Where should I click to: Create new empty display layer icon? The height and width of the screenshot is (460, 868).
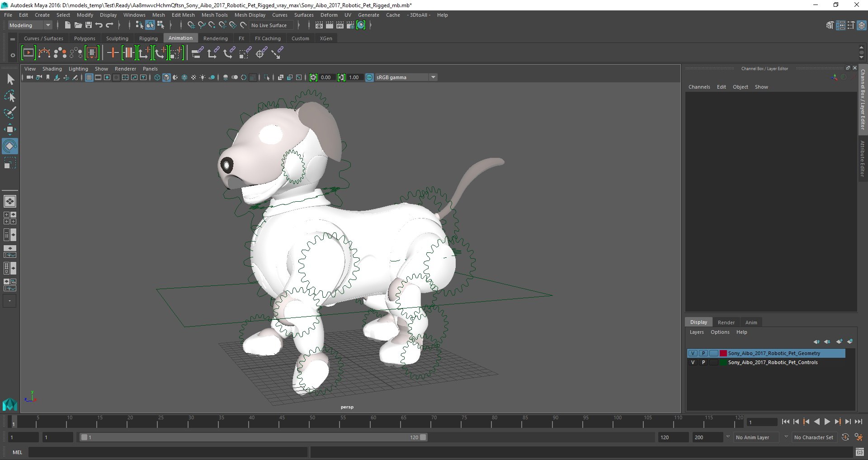839,341
